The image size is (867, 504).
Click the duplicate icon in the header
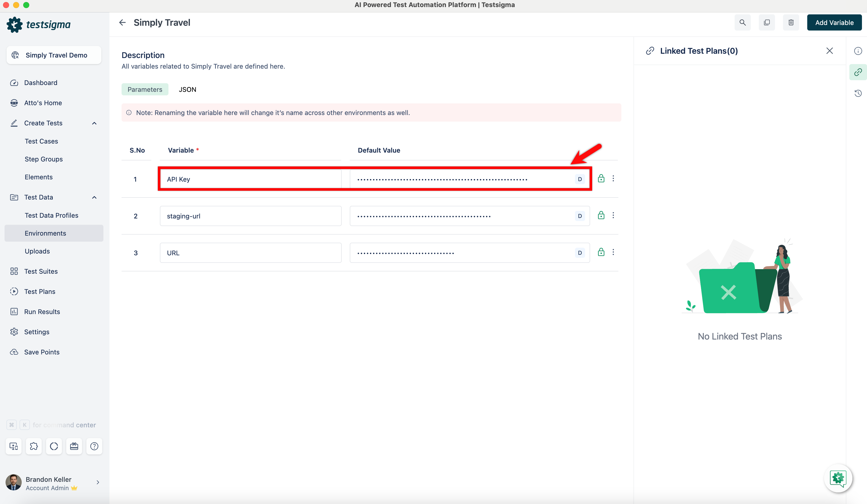click(767, 22)
